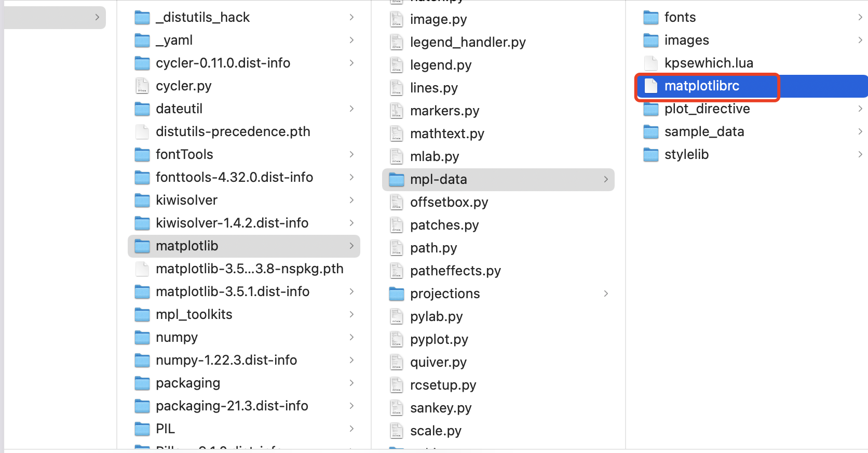868x453 pixels.
Task: Expand the sample_data folder chevron
Action: pyautogui.click(x=860, y=131)
